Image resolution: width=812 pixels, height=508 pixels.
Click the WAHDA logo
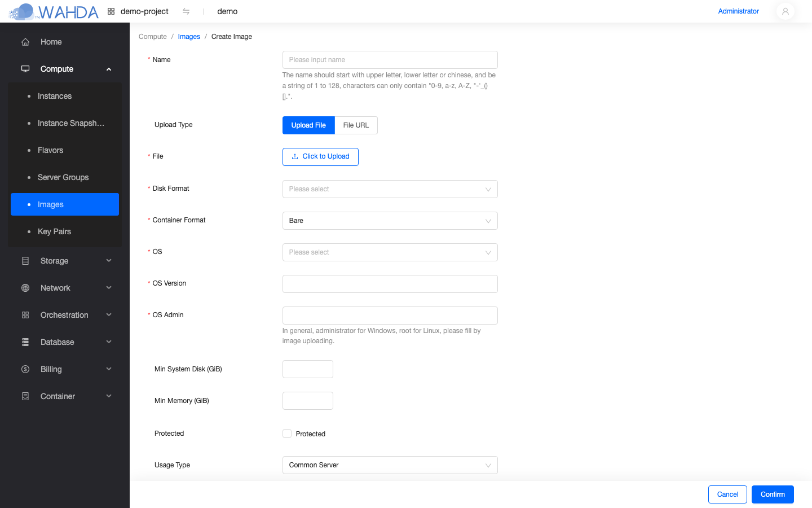click(x=54, y=11)
